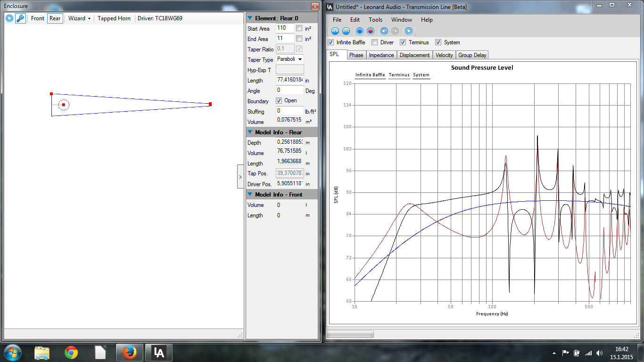Image resolution: width=644 pixels, height=362 pixels.
Task: Toggle the Terminus checkbox
Action: (x=403, y=42)
